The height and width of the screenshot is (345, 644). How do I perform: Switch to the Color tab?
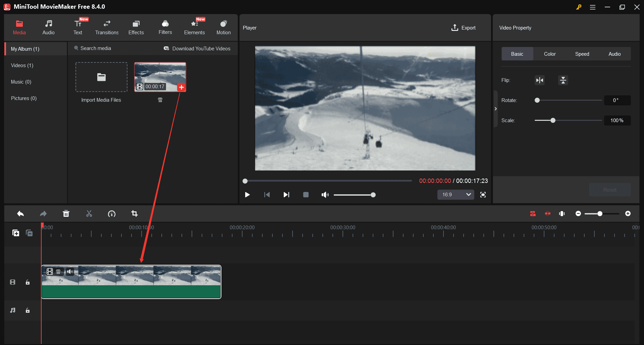(x=549, y=54)
